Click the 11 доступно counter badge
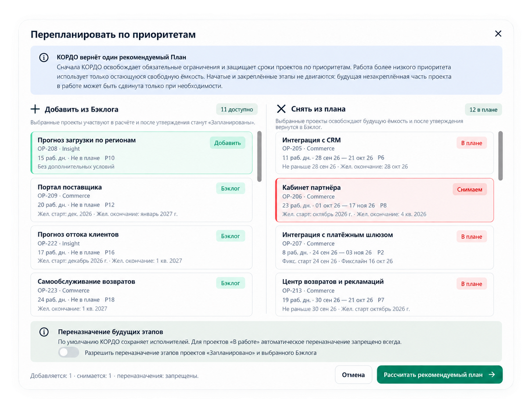The image size is (532, 399). [x=237, y=109]
